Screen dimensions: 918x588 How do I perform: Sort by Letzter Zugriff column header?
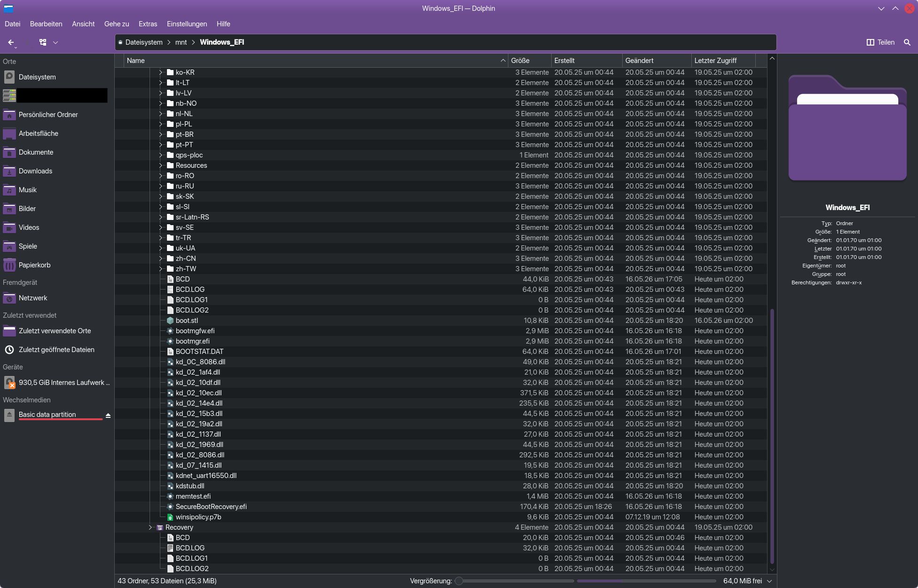pos(723,61)
